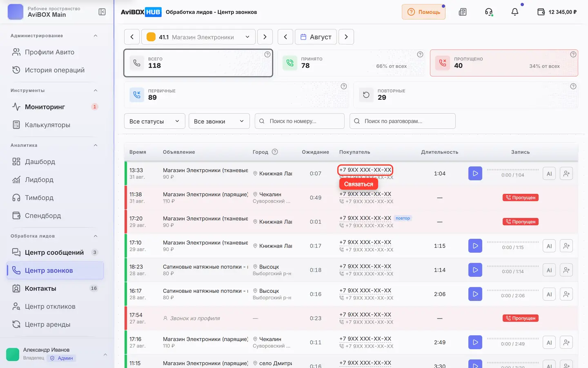
Task: Play the 17:10 call recording
Action: click(475, 246)
